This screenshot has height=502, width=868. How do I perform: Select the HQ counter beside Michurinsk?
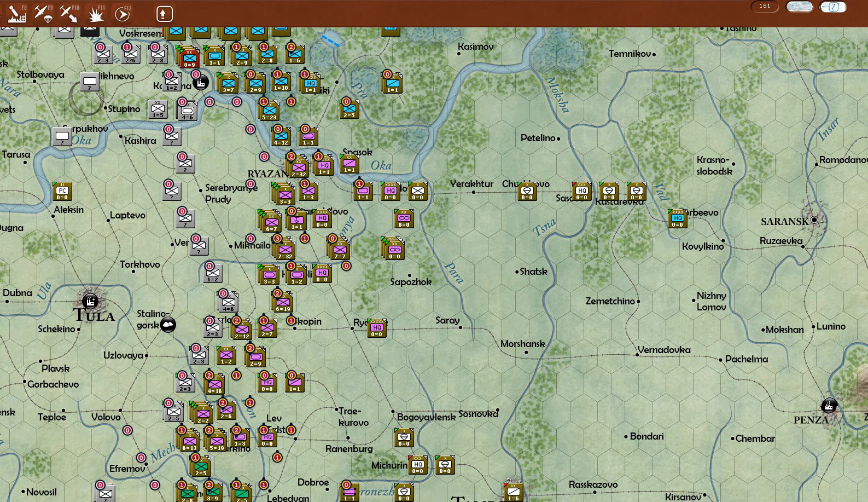418,465
